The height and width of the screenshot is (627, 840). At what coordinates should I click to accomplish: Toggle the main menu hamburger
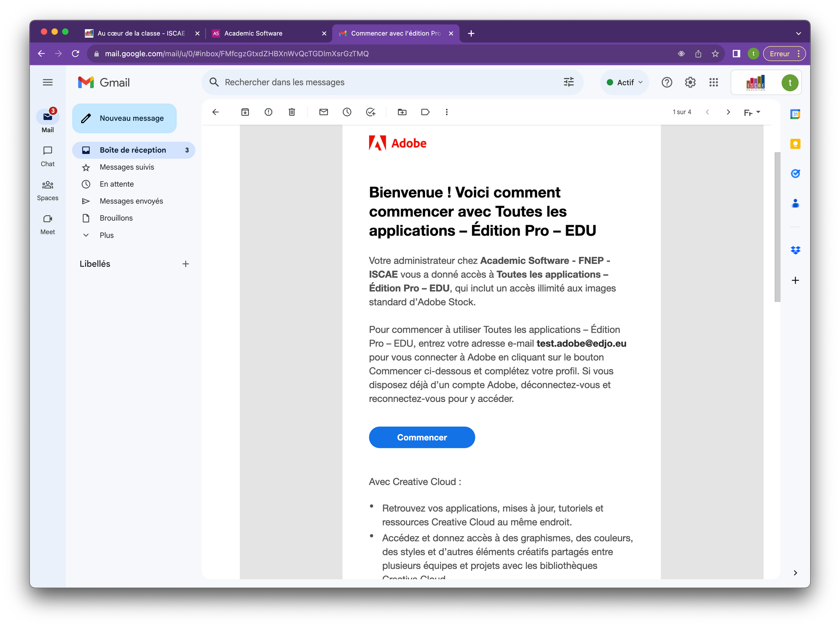[x=48, y=82]
